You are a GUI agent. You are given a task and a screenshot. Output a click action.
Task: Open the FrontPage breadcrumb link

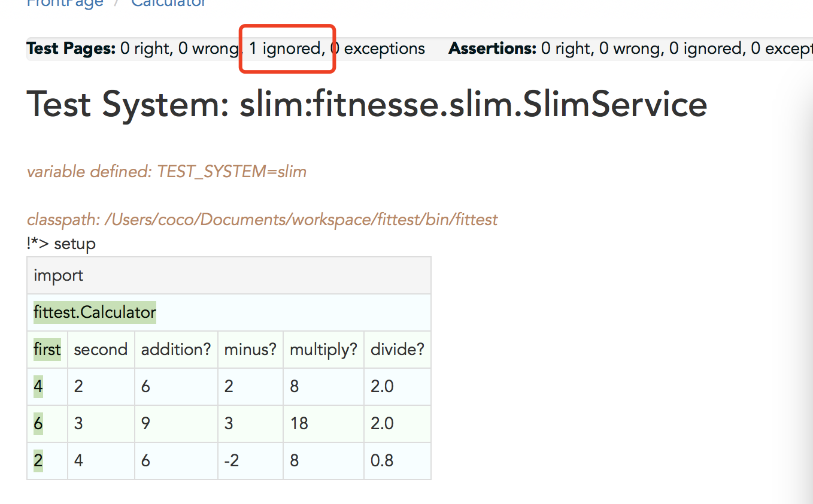point(65,3)
